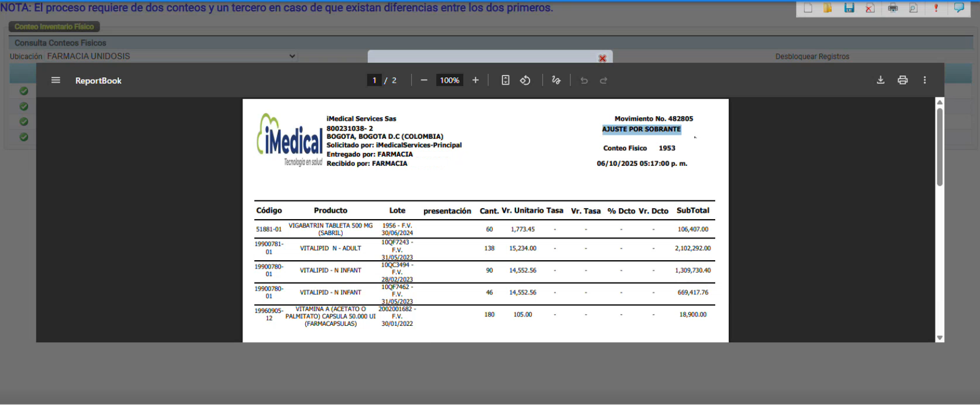Close the report popup with red X
This screenshot has height=405, width=980.
click(x=602, y=58)
